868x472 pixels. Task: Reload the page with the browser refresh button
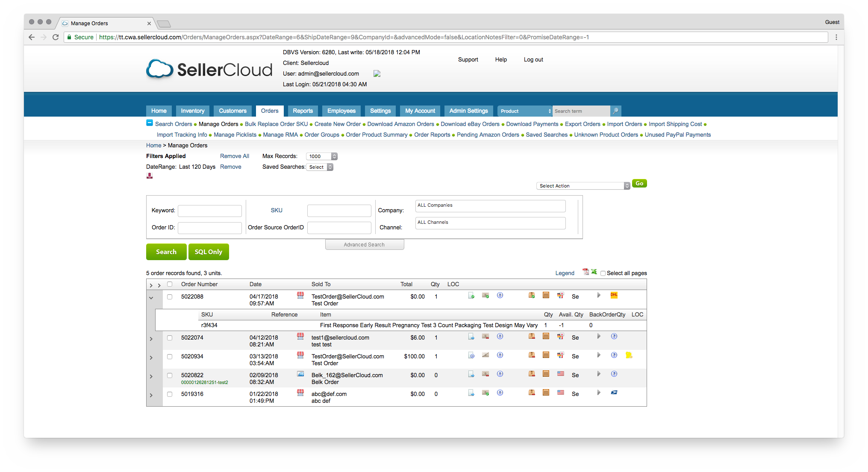click(x=56, y=37)
